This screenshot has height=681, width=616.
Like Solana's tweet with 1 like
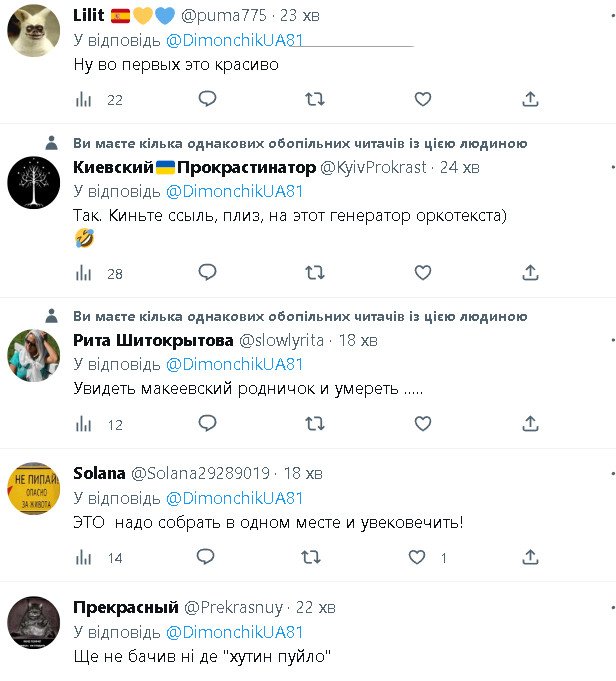point(423,557)
